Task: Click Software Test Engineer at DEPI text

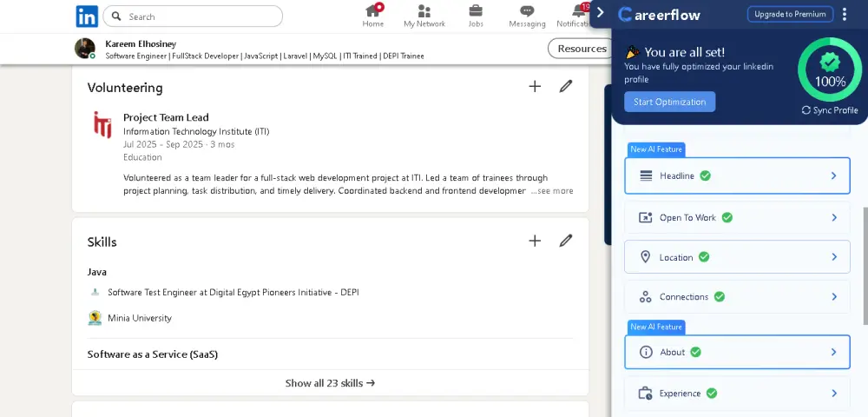Action: pyautogui.click(x=233, y=292)
